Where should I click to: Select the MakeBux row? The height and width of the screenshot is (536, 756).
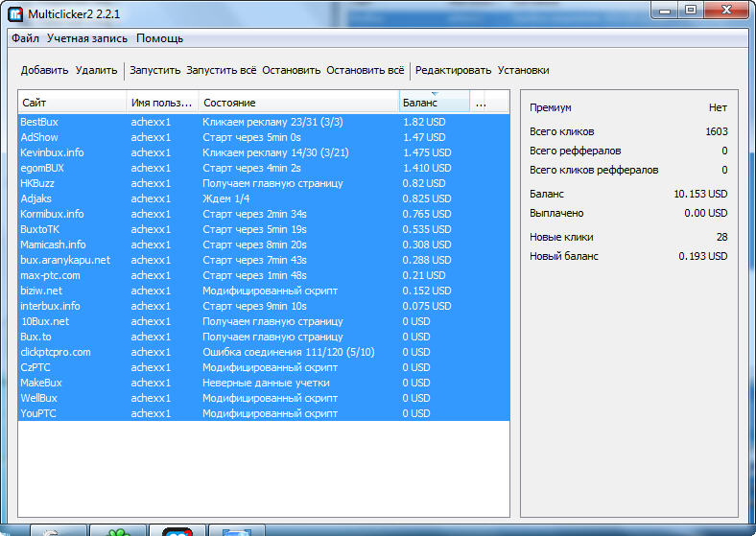pos(264,383)
